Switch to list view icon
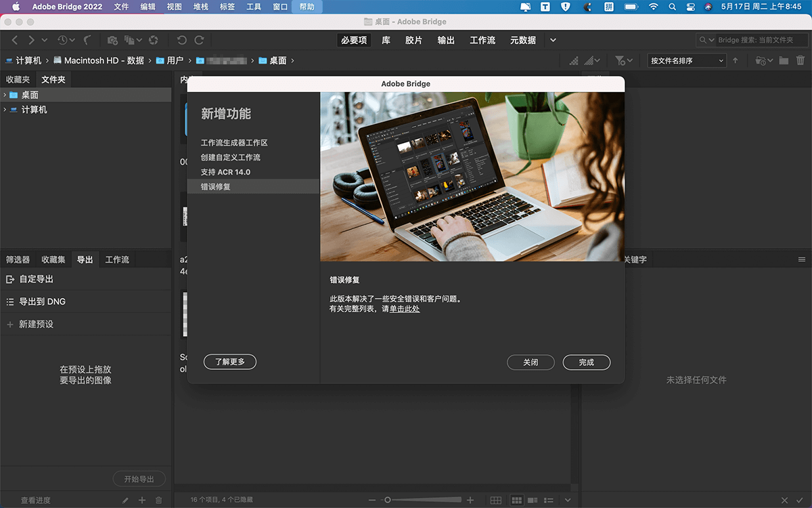Image resolution: width=812 pixels, height=508 pixels. (x=549, y=501)
